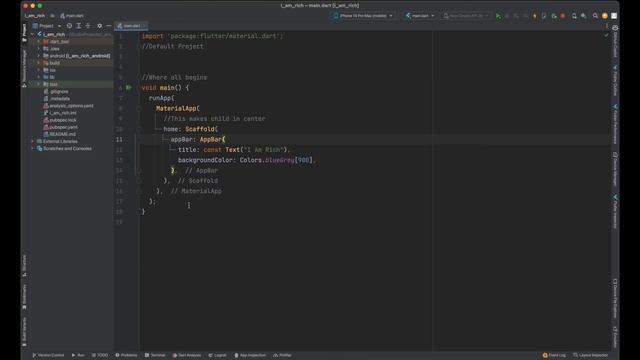This screenshot has height=360, width=640.
Task: Open the device selector dropdown (iPhone Pro Max)
Action: 363,16
